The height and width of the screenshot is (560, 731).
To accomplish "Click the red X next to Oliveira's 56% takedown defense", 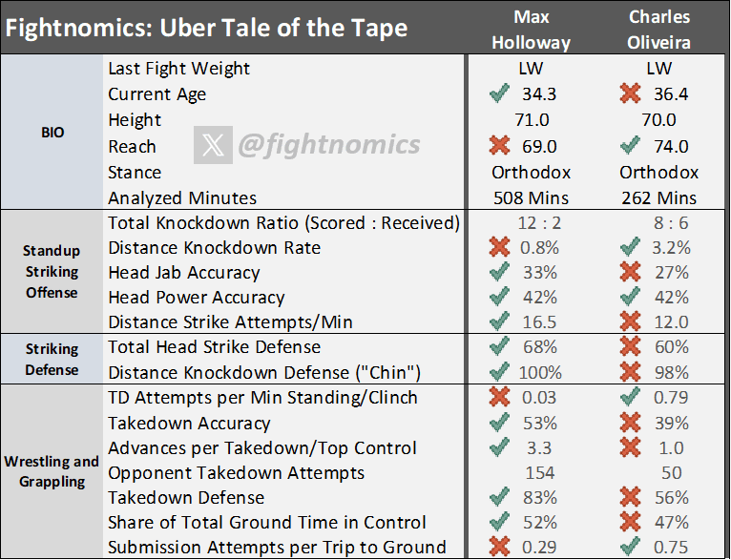I will (626, 497).
